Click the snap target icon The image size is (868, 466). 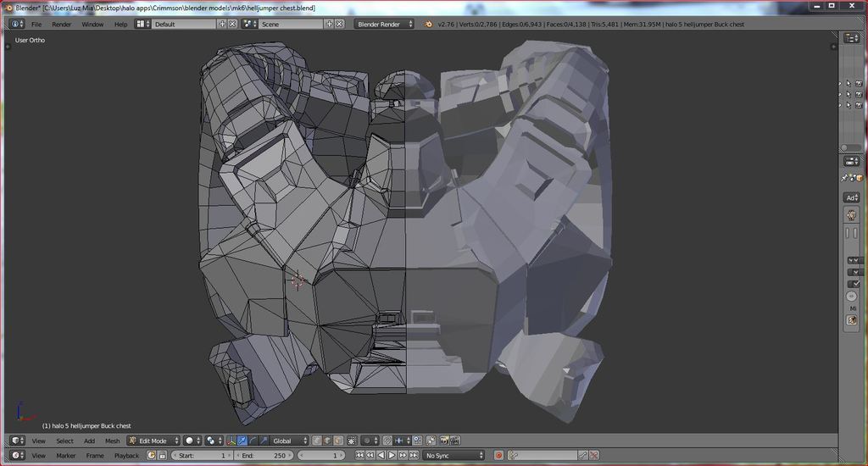point(417,441)
